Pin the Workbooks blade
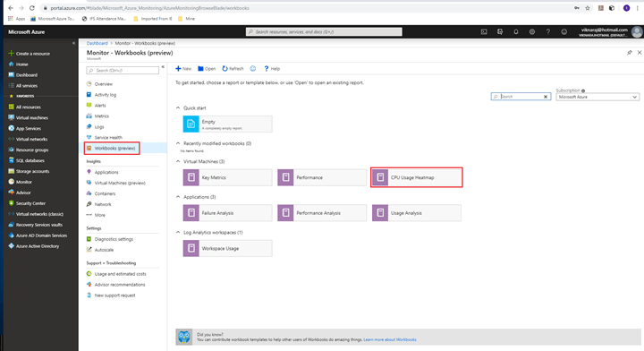Image resolution: width=644 pixels, height=351 pixels. 629,53
